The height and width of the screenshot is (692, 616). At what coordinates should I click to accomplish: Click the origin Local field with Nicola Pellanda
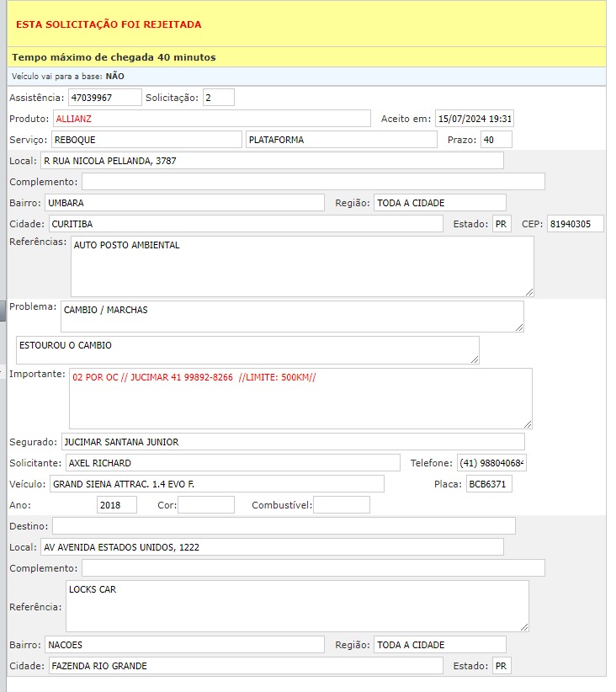click(x=272, y=161)
